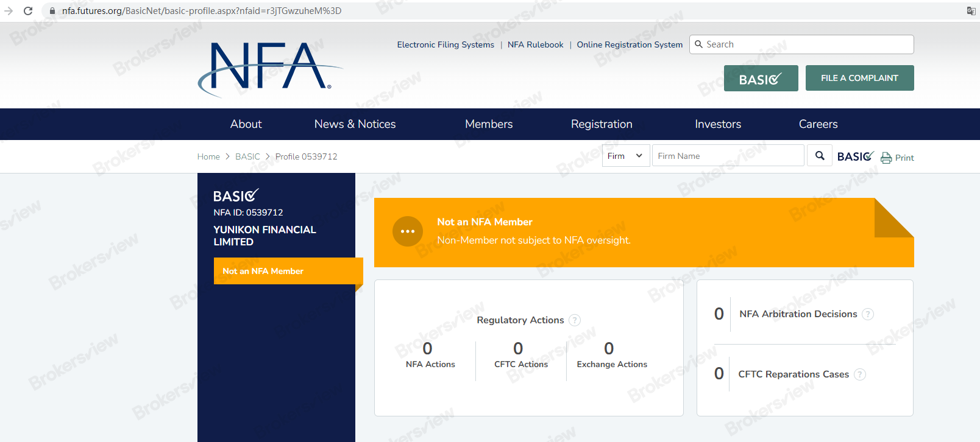The width and height of the screenshot is (980, 442).
Task: Click the magnifier search button beside Firm Name
Action: point(820,156)
